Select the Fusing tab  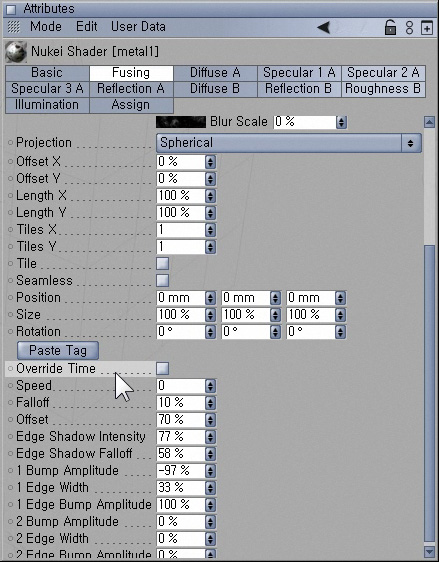coord(131,73)
